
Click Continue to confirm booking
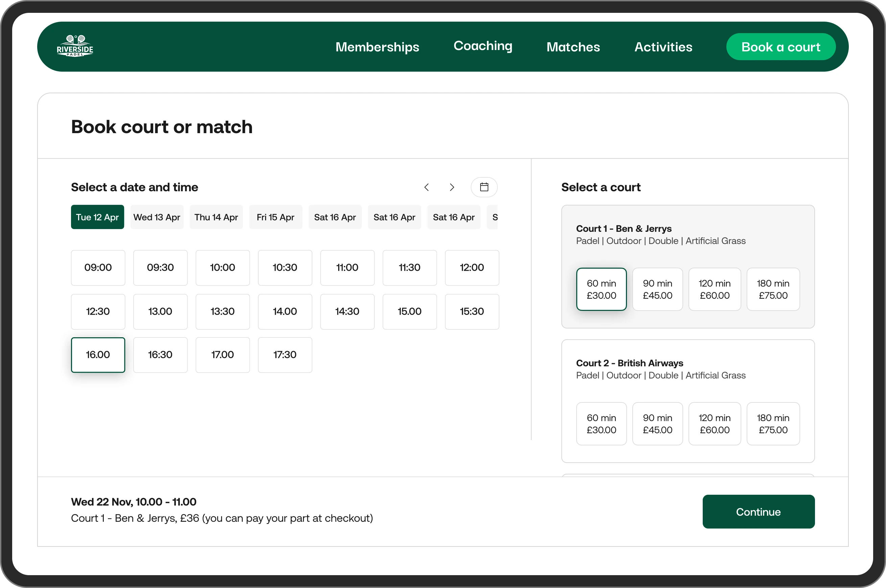click(758, 512)
